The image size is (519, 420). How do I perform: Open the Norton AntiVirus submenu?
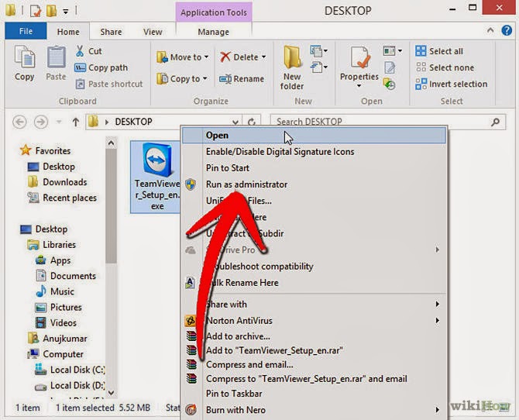click(314, 320)
